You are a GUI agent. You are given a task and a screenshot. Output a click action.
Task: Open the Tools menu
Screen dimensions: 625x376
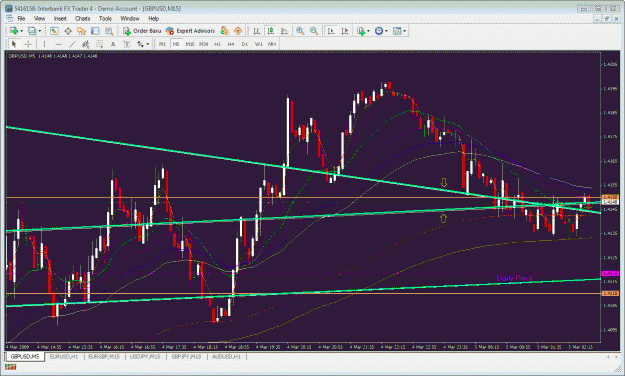tap(105, 19)
